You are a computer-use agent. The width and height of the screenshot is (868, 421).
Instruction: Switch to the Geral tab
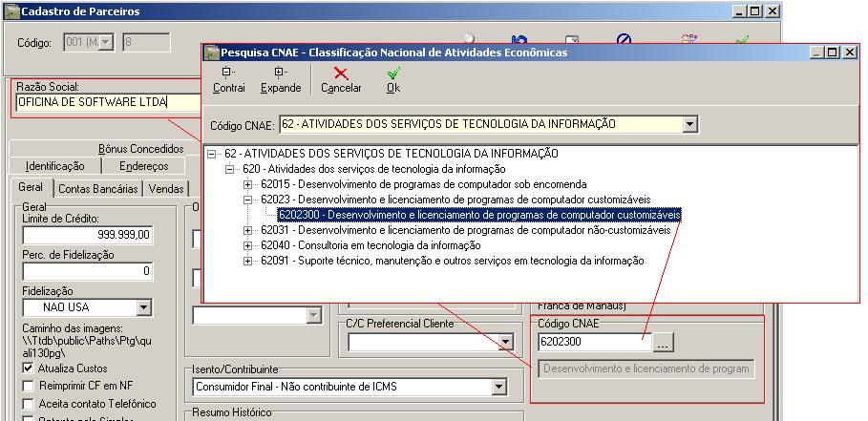click(x=31, y=187)
